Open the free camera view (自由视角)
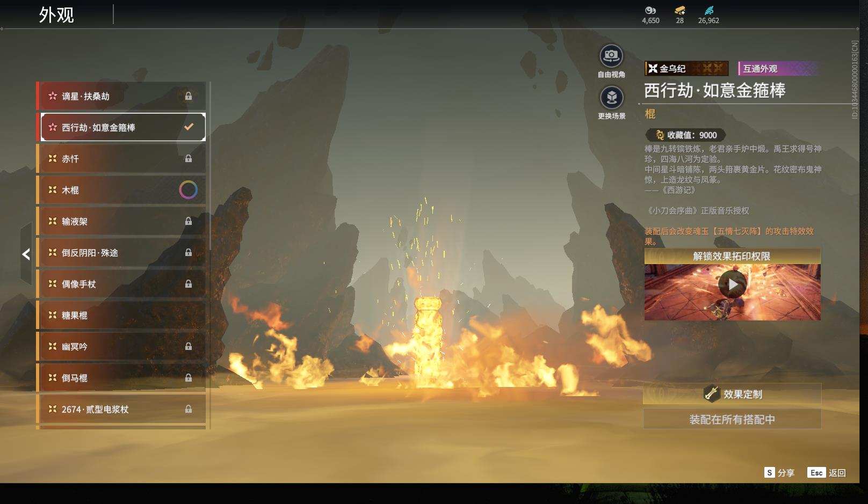Viewport: 868px width, 504px height. [611, 56]
